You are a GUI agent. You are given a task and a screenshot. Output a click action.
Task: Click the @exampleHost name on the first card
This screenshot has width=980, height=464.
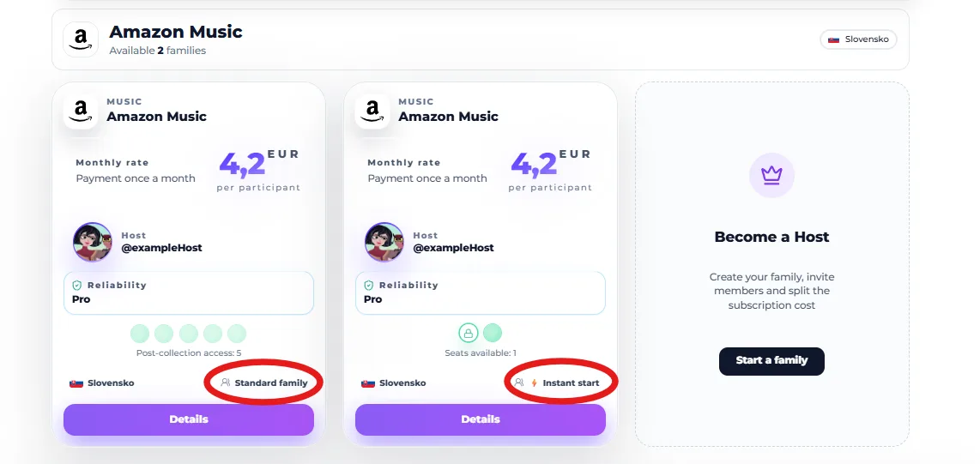coord(161,248)
